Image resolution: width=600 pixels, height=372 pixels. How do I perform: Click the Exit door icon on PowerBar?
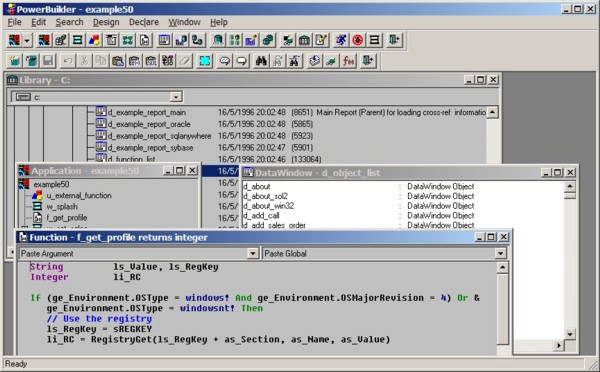point(394,40)
